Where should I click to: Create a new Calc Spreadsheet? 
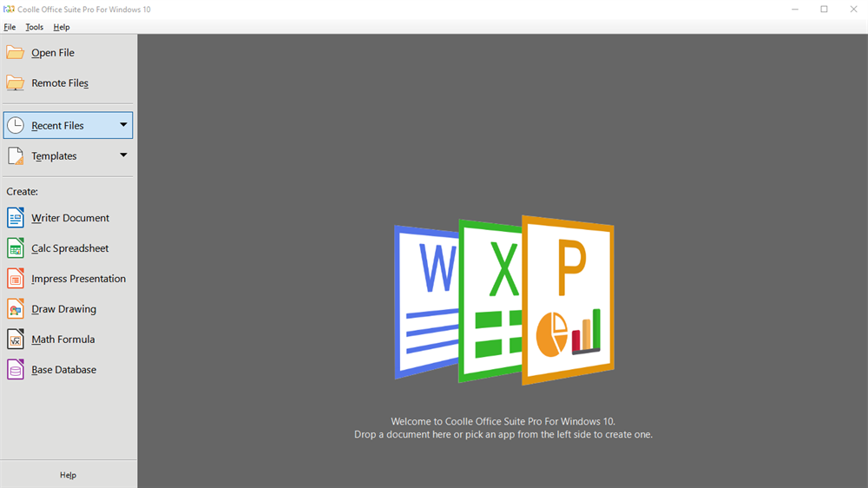[68, 248]
